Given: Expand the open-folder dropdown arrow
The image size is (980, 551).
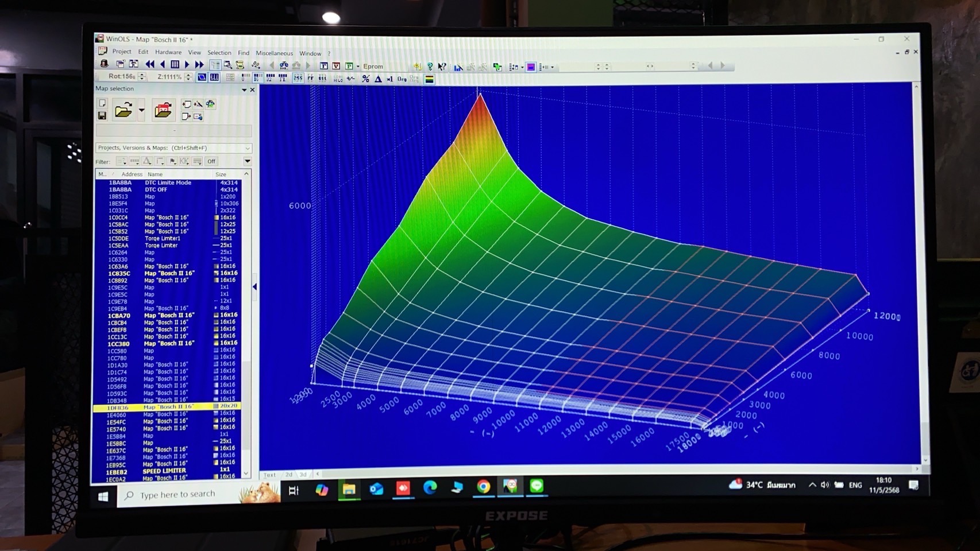Looking at the screenshot, I should (141, 110).
